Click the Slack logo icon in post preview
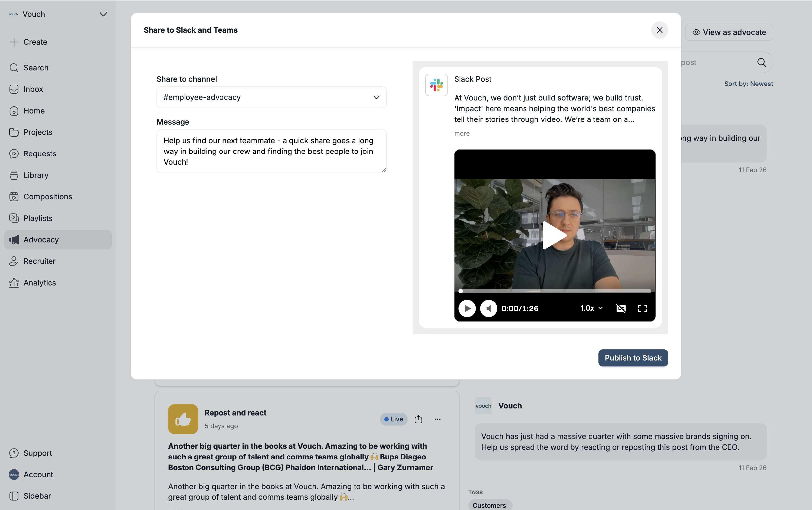The height and width of the screenshot is (510, 812). (436, 85)
